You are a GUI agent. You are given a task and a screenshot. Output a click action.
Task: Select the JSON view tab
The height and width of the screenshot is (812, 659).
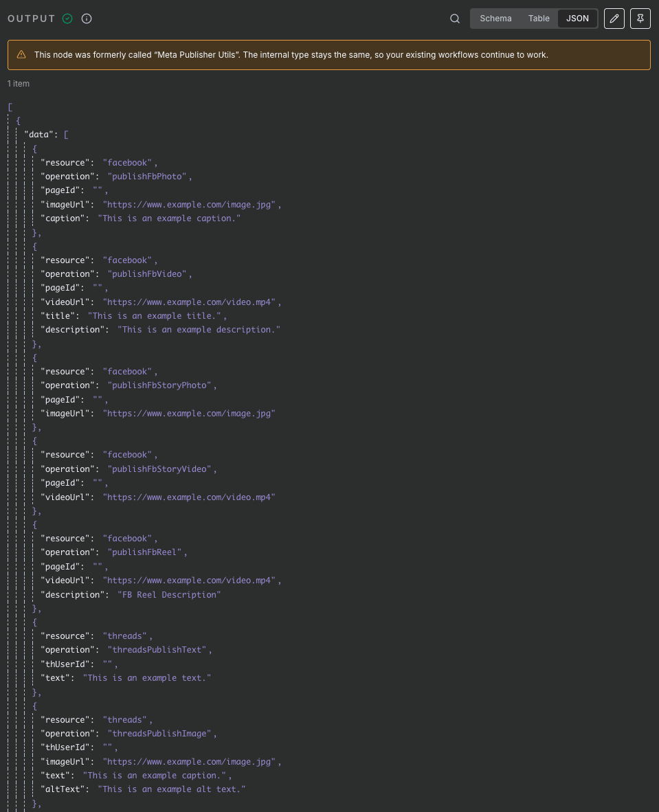pyautogui.click(x=577, y=19)
